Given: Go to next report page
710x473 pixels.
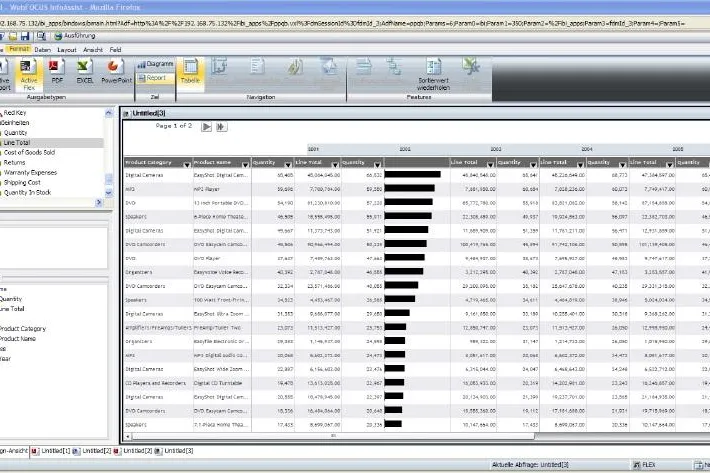Looking at the screenshot, I should point(206,127).
